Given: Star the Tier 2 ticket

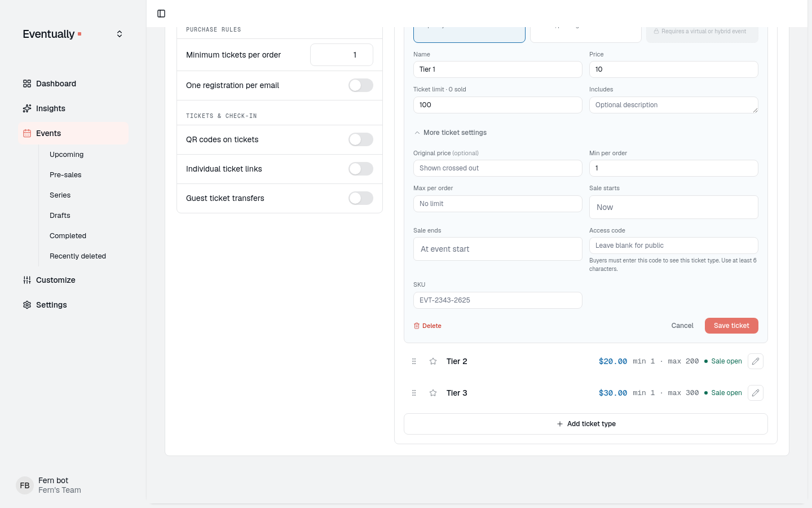Looking at the screenshot, I should [433, 361].
